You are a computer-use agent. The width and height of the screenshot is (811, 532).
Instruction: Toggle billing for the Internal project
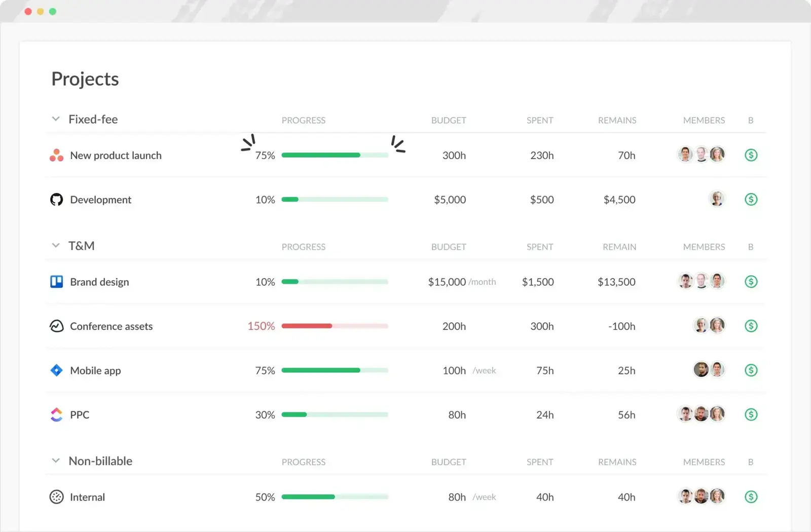pos(752,497)
